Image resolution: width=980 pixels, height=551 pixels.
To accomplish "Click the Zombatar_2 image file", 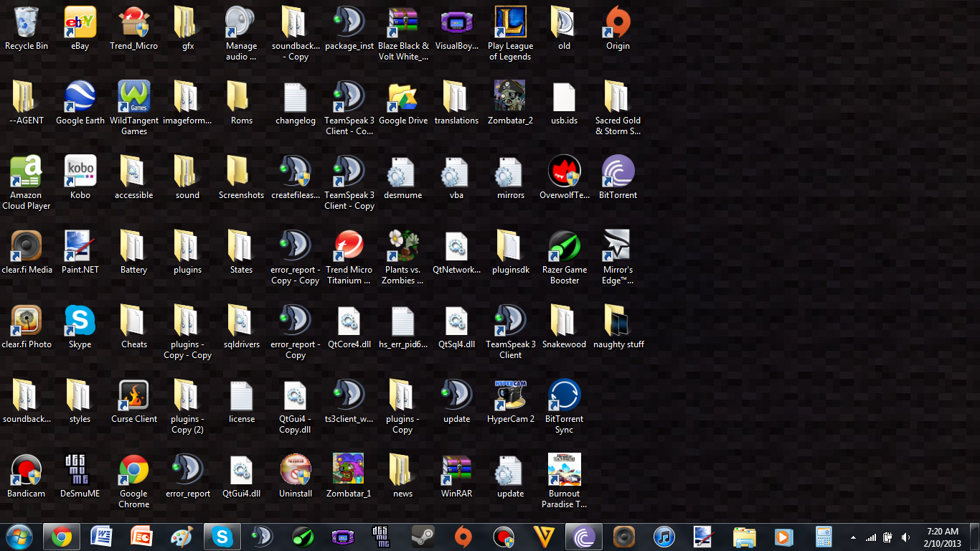I will 510,103.
